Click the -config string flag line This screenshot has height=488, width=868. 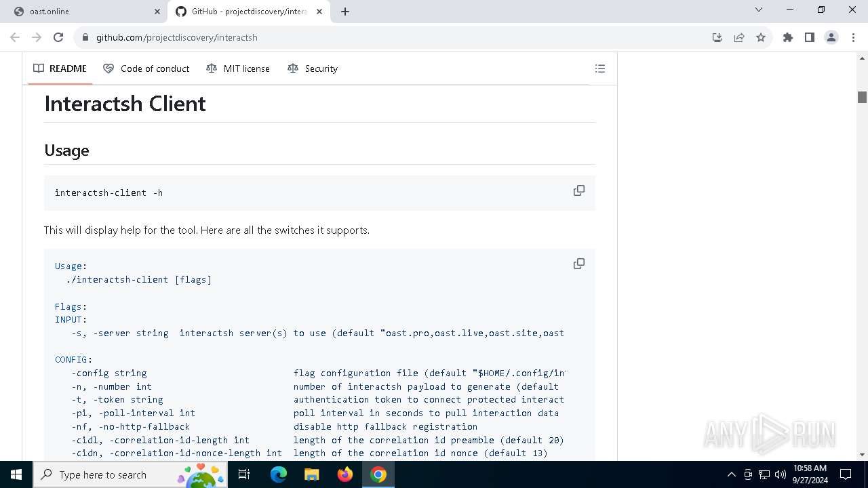[x=317, y=373]
